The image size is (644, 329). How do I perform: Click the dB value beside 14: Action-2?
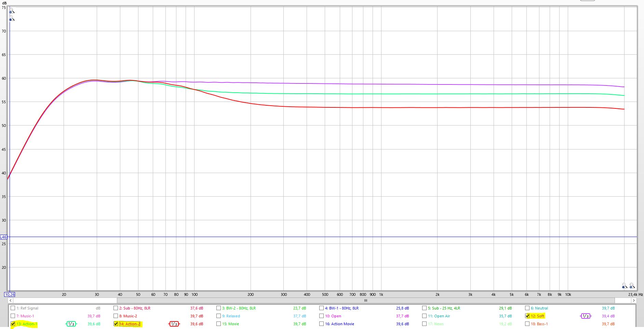point(197,324)
